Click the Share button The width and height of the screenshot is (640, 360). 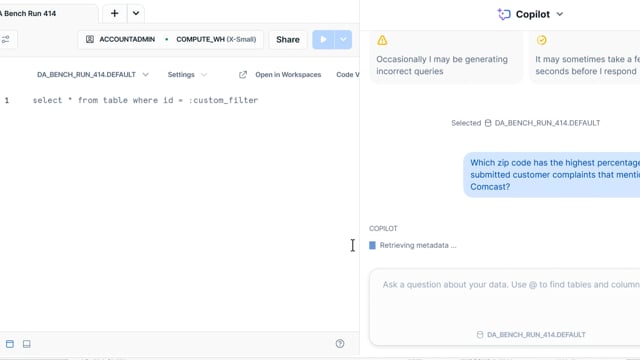coord(288,40)
